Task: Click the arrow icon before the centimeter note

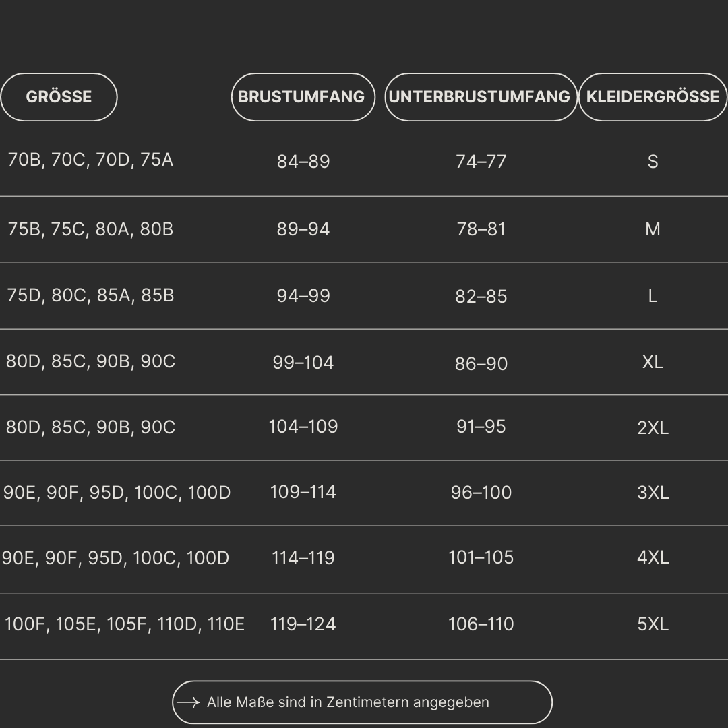Action: coord(188,702)
